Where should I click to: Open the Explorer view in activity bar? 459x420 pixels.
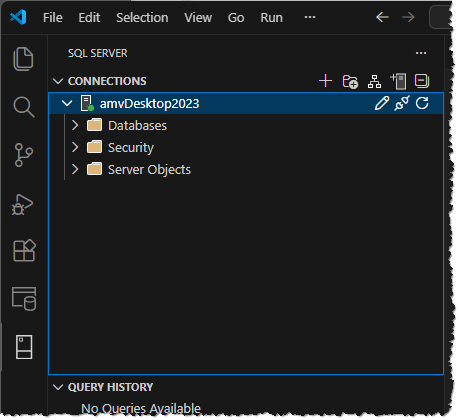tap(23, 59)
